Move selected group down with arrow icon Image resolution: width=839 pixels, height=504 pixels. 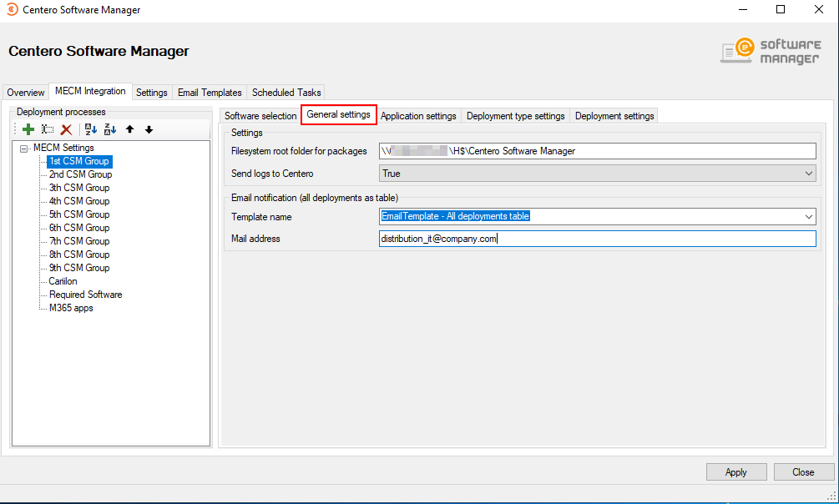(x=149, y=129)
